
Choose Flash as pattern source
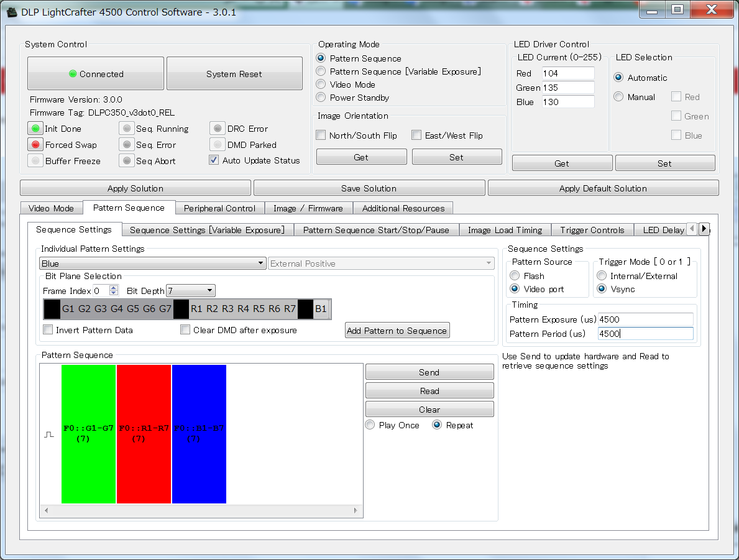coord(515,275)
